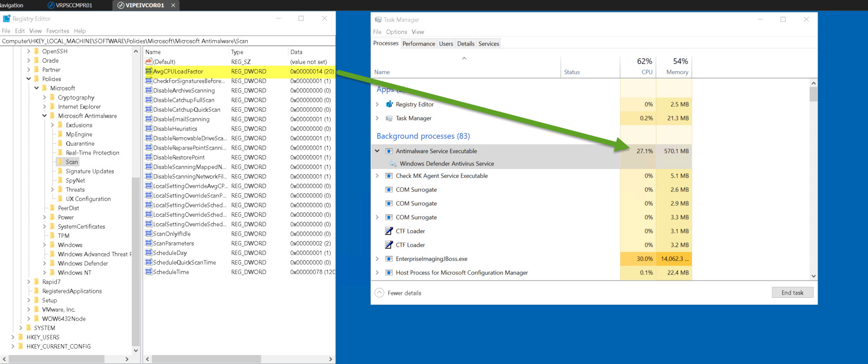Viewport: 868px width, 364px height.
Task: Click the Registry Editor process icon in Task Manager
Action: pos(389,104)
